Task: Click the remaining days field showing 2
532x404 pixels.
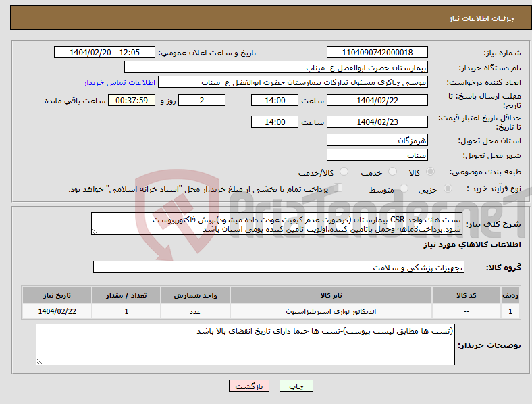Action: pyautogui.click(x=202, y=100)
